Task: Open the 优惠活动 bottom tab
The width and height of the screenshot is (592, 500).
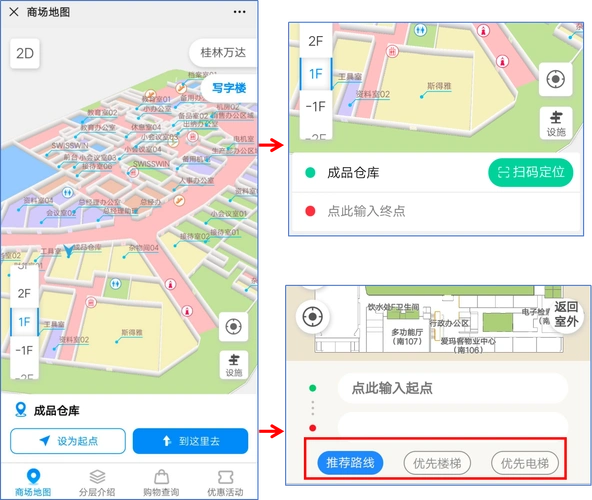Action: 225,483
